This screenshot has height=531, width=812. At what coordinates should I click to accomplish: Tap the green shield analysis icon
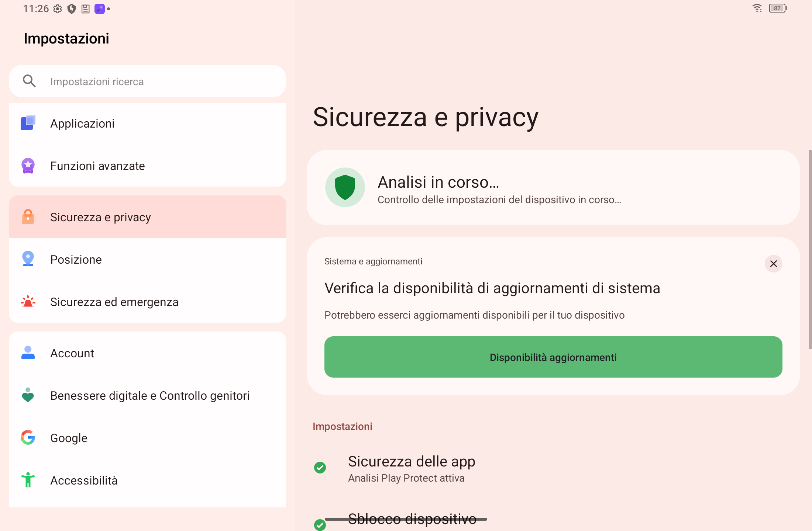[345, 187]
